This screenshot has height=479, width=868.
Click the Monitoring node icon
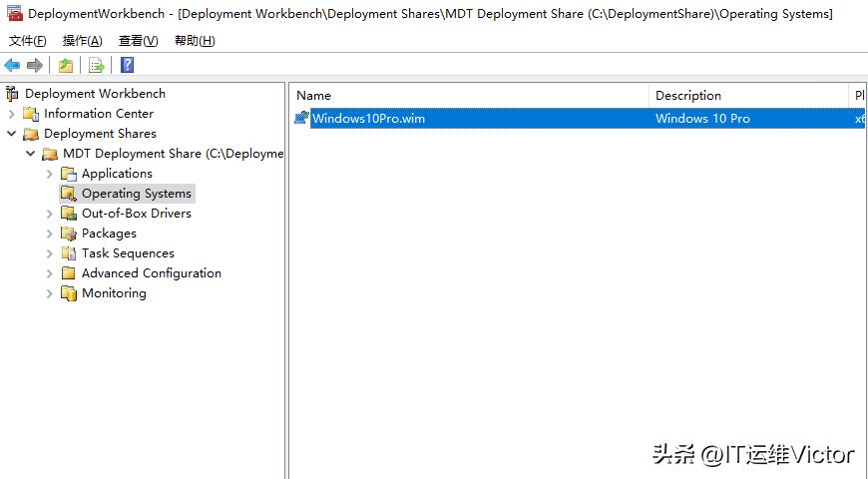point(69,293)
